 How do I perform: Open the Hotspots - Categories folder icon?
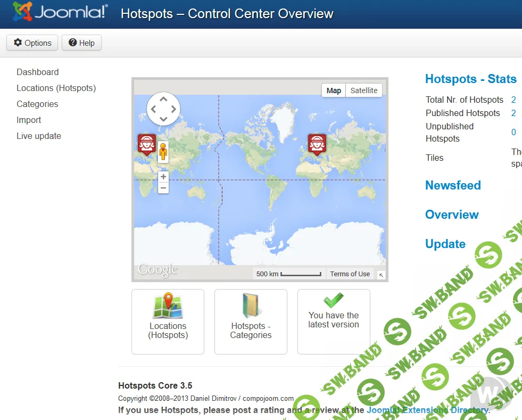click(251, 306)
